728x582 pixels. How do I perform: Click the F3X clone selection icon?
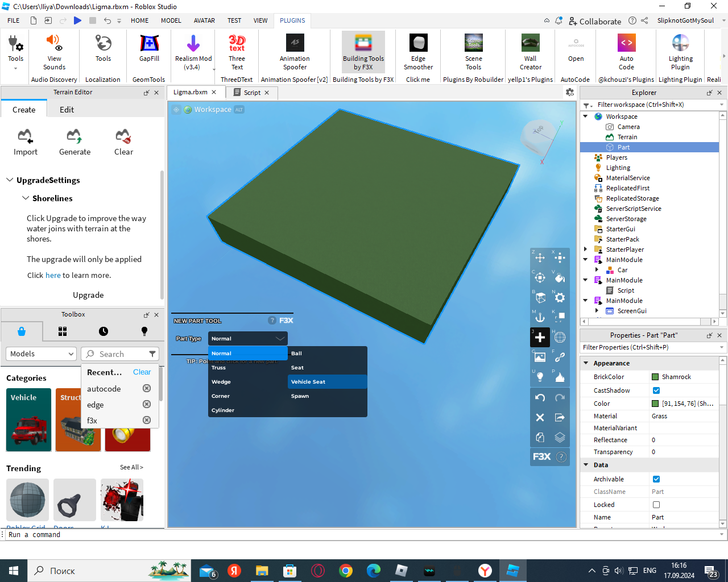coord(540,437)
